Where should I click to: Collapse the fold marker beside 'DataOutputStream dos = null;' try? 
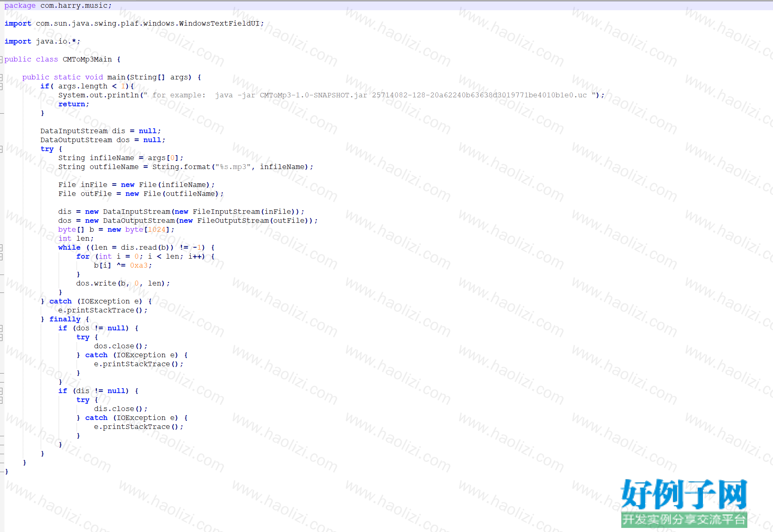1,149
